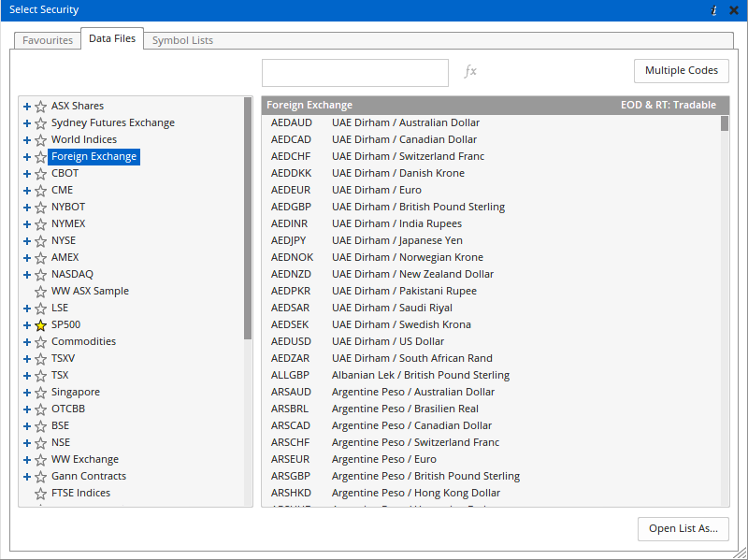This screenshot has width=748, height=560.
Task: Pick ARSBRL Argentine Peso / Brasilien Real
Action: tap(492, 409)
